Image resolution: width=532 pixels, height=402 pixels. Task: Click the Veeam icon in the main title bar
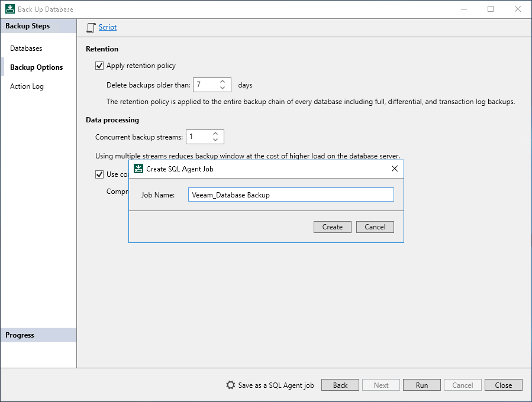pyautogui.click(x=9, y=8)
